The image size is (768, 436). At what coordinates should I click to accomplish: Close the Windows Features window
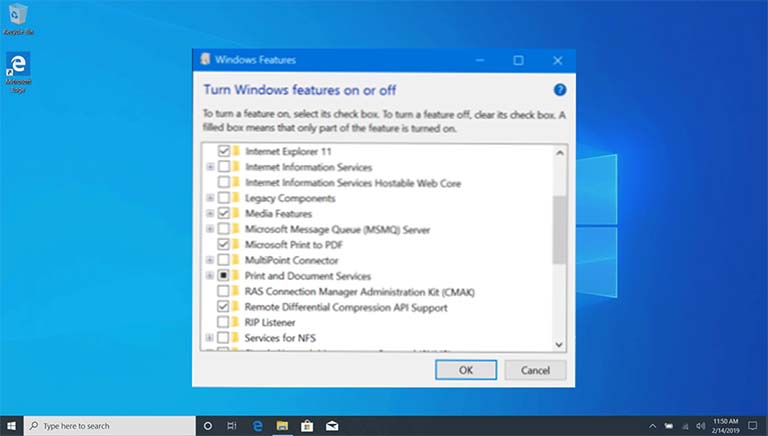pos(557,60)
